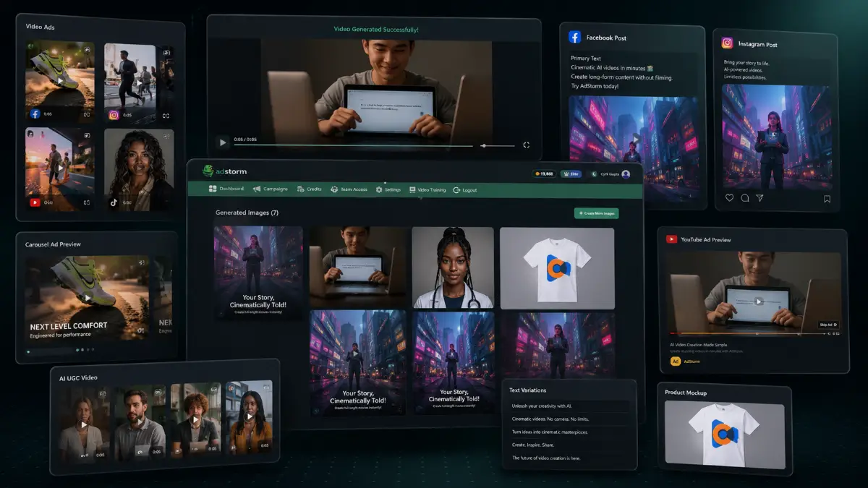
Task: Play the YouTube Ad Preview video
Action: (x=758, y=301)
